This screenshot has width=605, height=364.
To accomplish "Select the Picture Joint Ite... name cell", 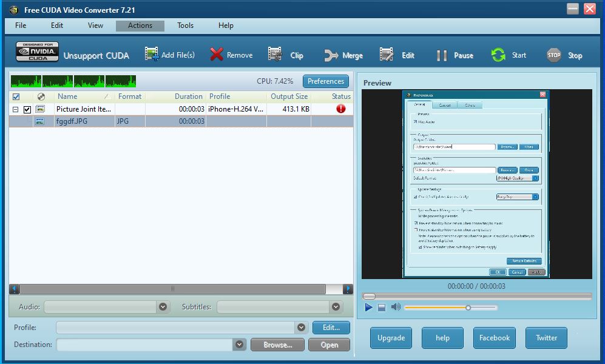I will point(84,109).
